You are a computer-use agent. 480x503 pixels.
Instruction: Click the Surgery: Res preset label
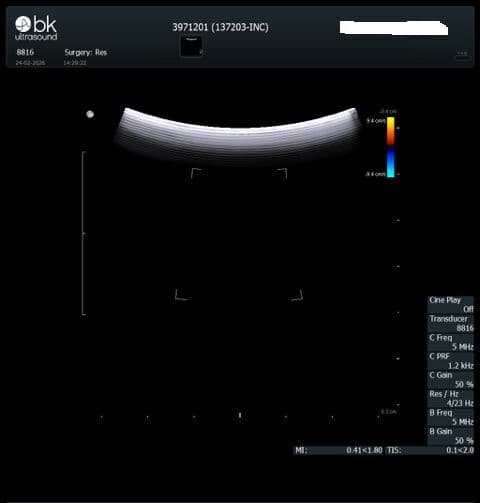86,52
